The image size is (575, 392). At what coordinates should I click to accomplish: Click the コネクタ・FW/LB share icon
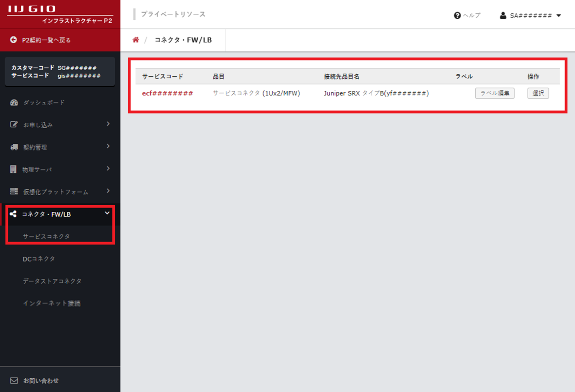point(13,214)
